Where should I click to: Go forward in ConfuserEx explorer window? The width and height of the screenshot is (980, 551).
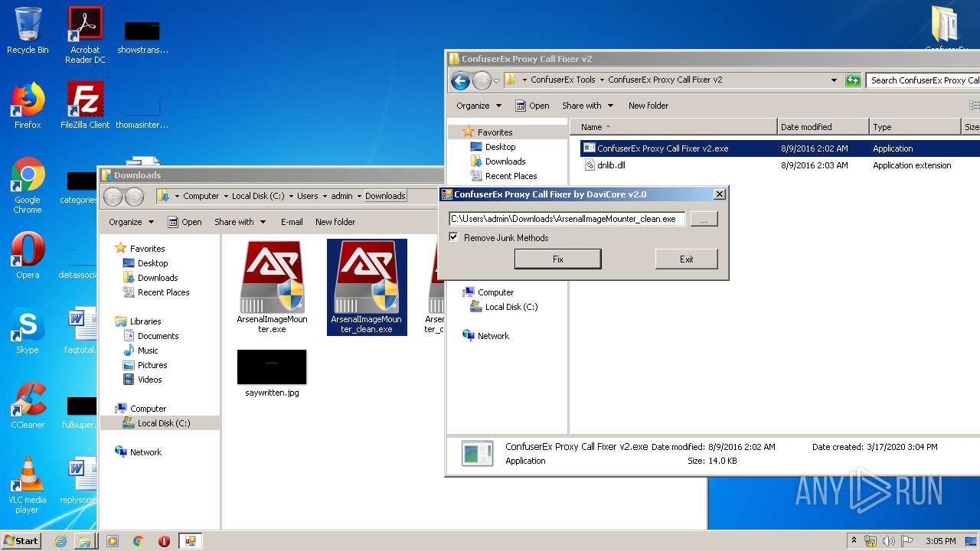pyautogui.click(x=482, y=80)
